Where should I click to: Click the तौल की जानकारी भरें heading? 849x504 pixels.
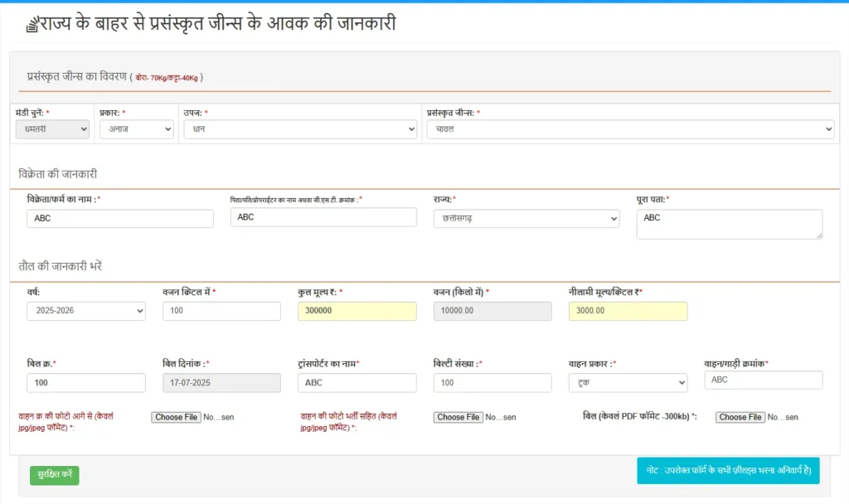(x=60, y=266)
